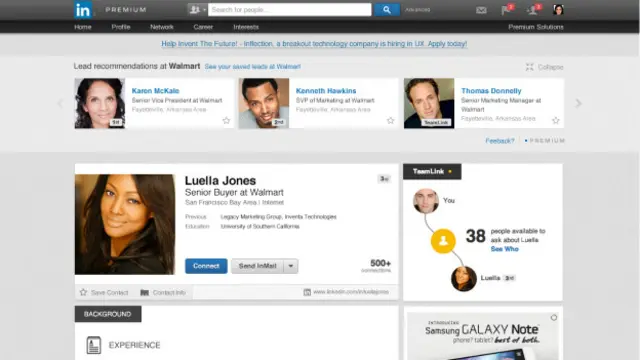Open the Samsung Galaxy Note ad
The image size is (640, 360).
point(483,336)
